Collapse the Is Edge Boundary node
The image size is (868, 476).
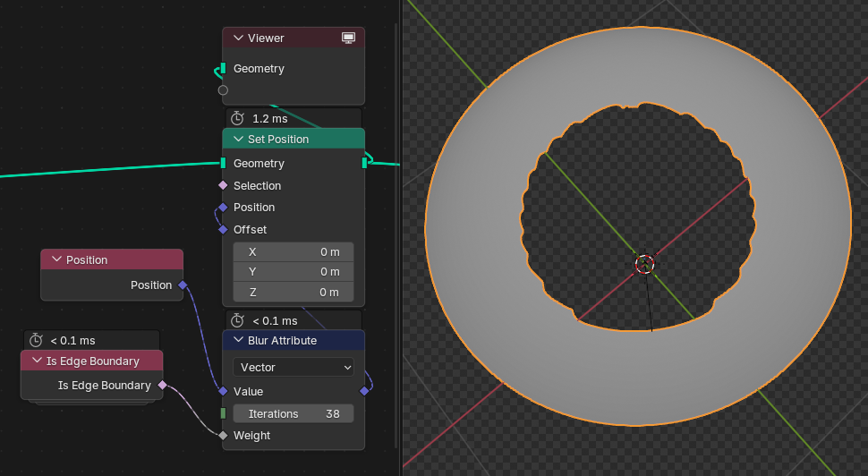pyautogui.click(x=37, y=361)
